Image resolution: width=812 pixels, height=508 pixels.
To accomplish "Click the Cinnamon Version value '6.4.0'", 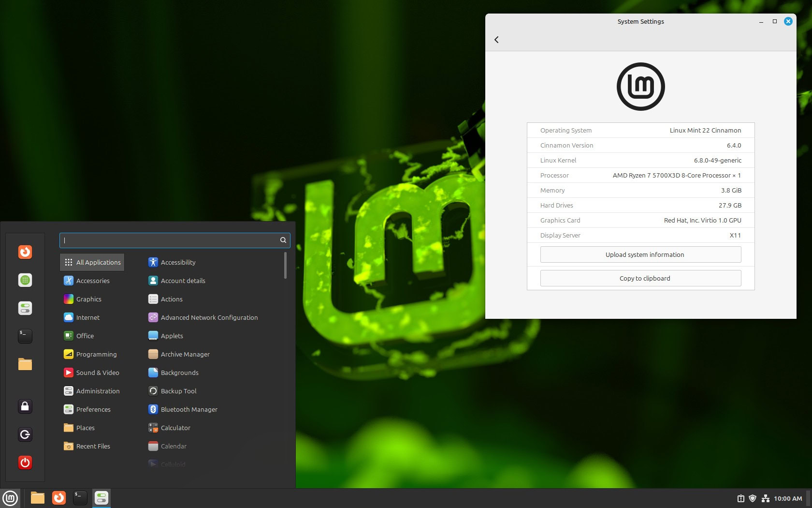I will (734, 145).
